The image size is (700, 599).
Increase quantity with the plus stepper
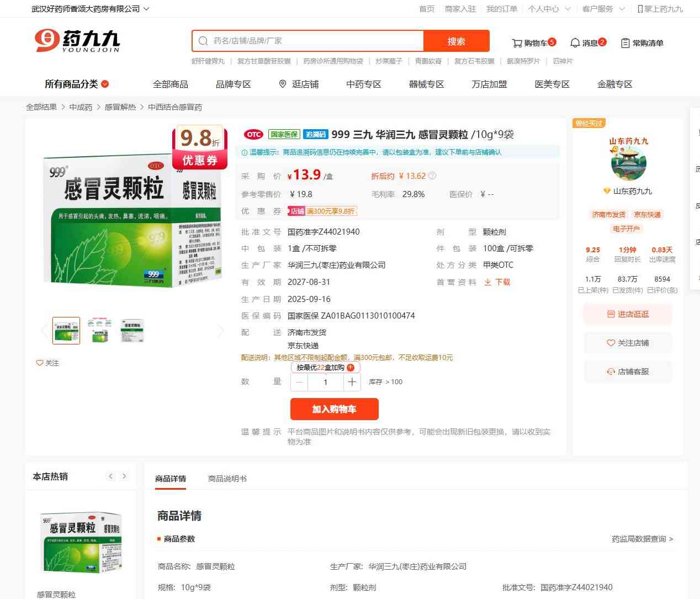(x=352, y=382)
